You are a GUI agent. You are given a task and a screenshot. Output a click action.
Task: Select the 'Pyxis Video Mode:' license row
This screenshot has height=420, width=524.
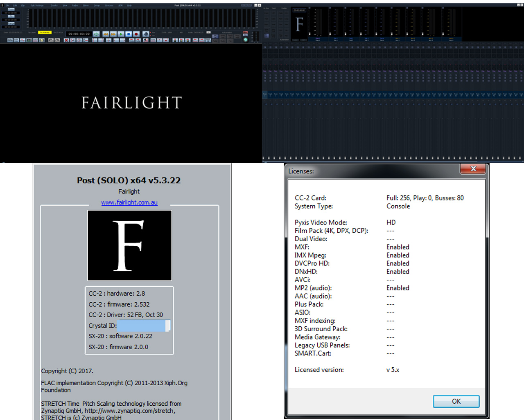point(345,222)
